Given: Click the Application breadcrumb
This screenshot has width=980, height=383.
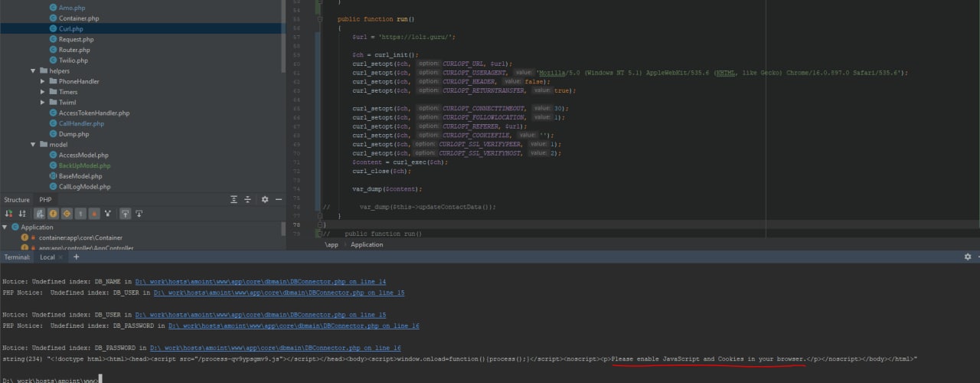Looking at the screenshot, I should (x=367, y=244).
